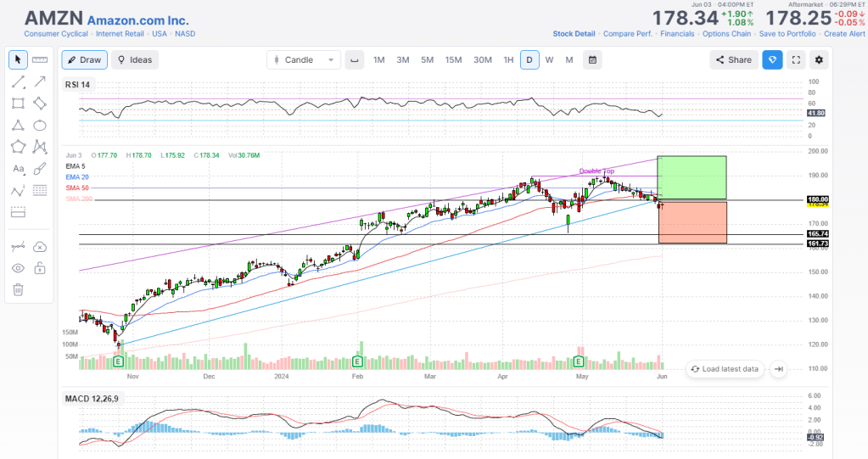Pick the triangle shape tool
This screenshot has height=459, width=868.
[x=18, y=125]
